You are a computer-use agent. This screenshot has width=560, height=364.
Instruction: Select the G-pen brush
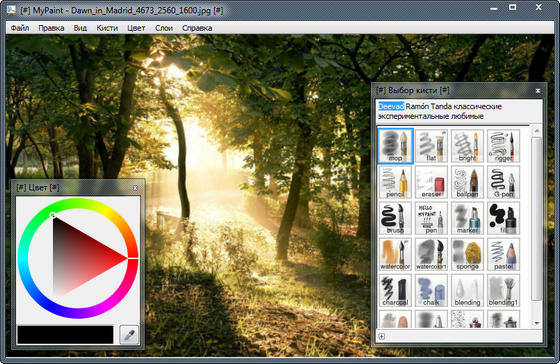click(x=504, y=182)
